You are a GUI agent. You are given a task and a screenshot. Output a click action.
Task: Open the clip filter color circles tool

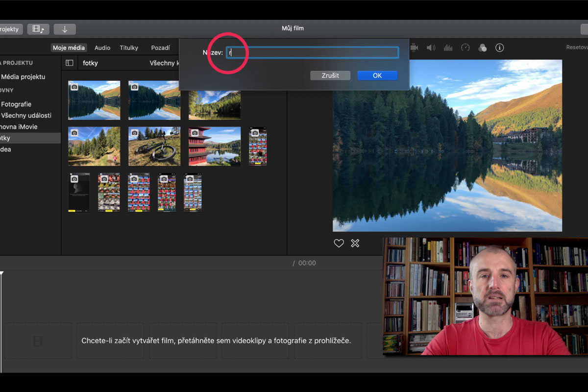[x=483, y=48]
